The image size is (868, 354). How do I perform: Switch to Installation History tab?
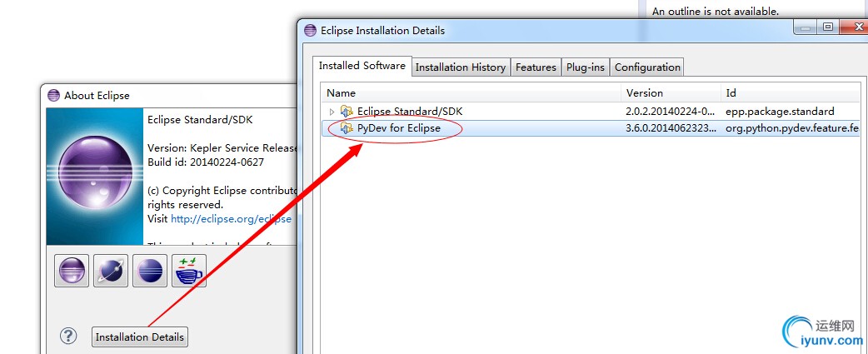click(x=461, y=67)
